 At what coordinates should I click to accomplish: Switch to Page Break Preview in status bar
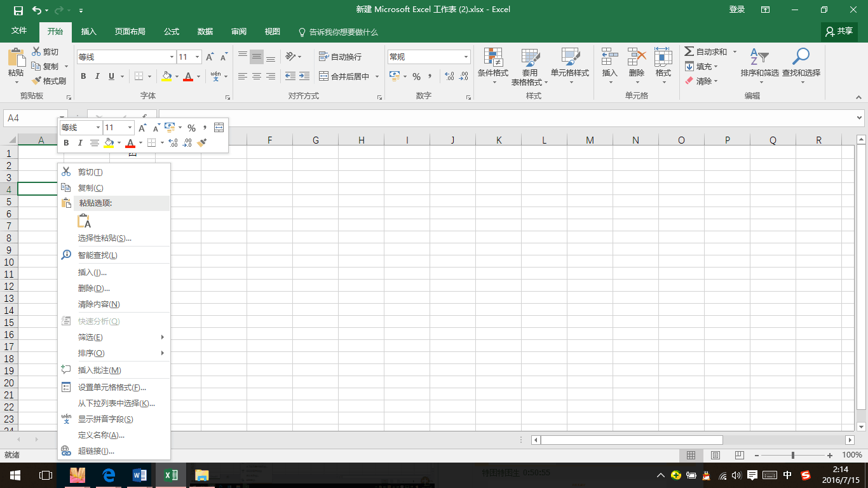pyautogui.click(x=739, y=455)
